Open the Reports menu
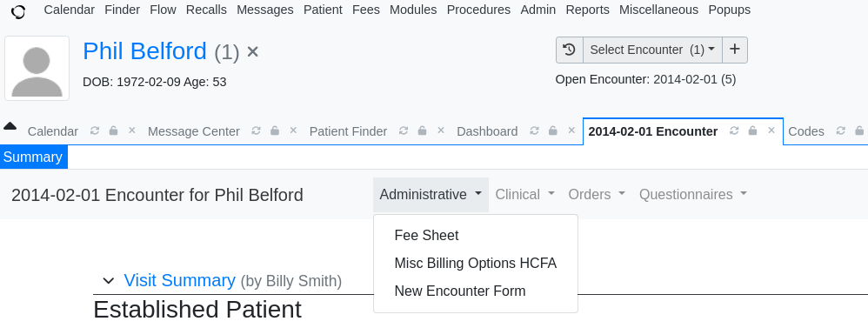Screen dimensions: 868x328 (x=587, y=10)
